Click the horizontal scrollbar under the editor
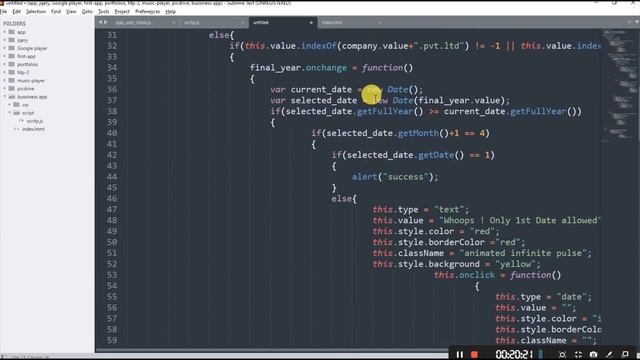This screenshot has height=360, width=640. pos(271,350)
